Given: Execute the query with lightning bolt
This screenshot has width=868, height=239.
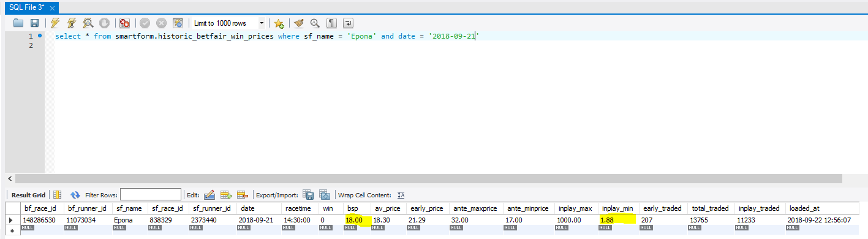Looking at the screenshot, I should coord(55,23).
